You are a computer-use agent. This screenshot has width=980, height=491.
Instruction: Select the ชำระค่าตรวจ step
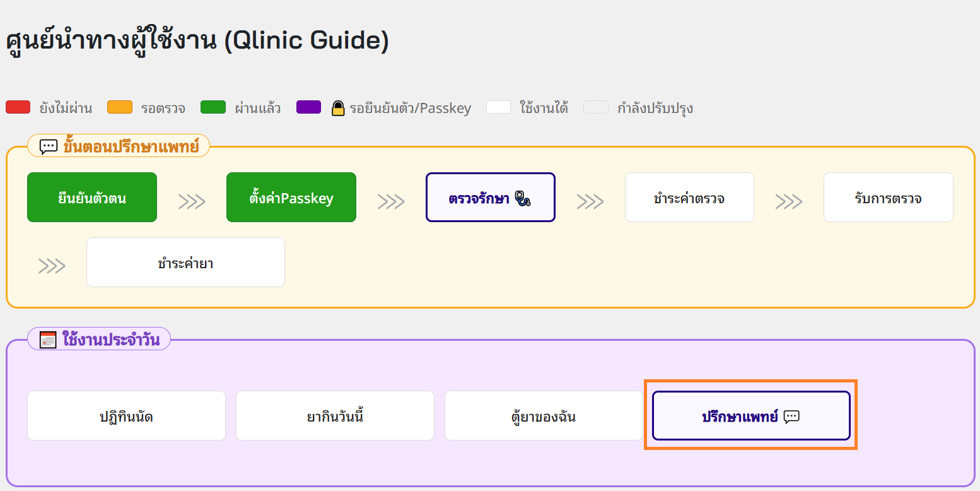689,198
